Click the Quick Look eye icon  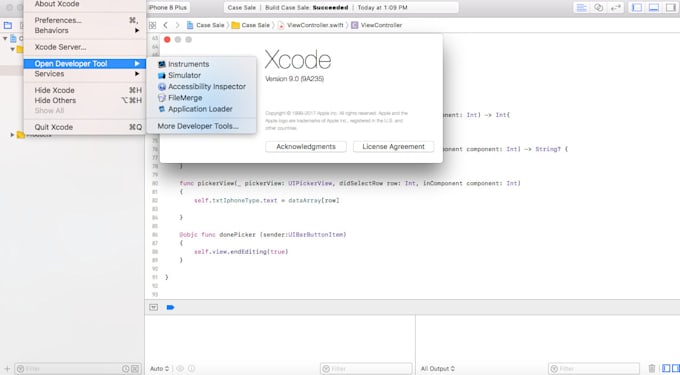tap(180, 369)
